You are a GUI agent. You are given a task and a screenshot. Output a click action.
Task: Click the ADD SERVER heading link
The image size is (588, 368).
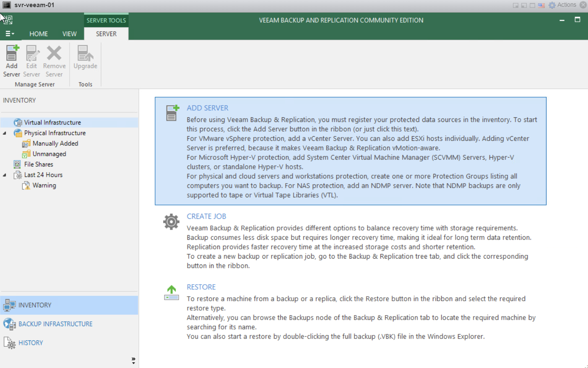(208, 108)
